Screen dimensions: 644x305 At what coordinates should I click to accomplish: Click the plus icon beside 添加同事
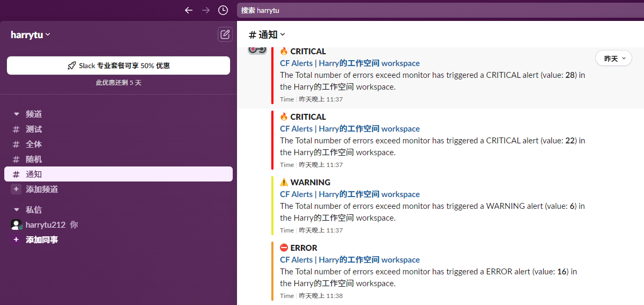[x=16, y=239]
